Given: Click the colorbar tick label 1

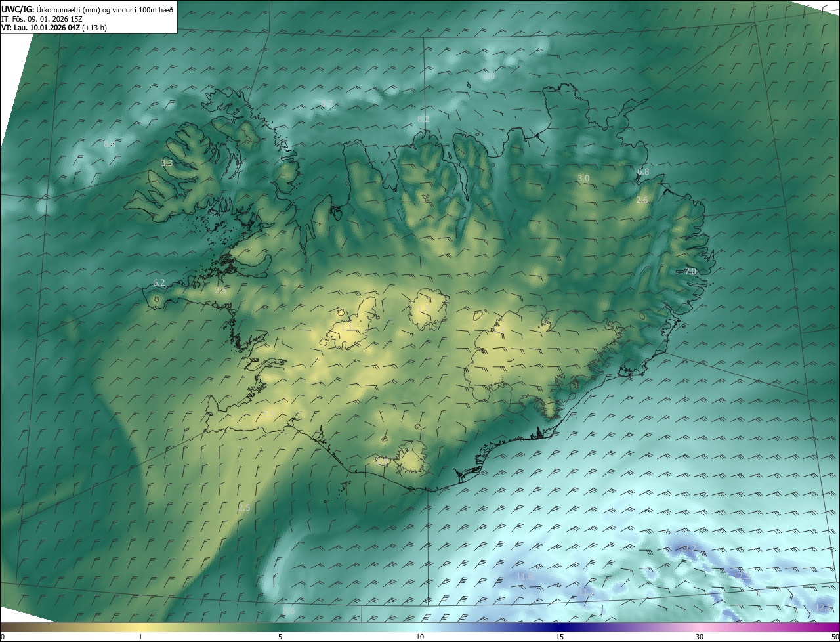Looking at the screenshot, I should 140,637.
